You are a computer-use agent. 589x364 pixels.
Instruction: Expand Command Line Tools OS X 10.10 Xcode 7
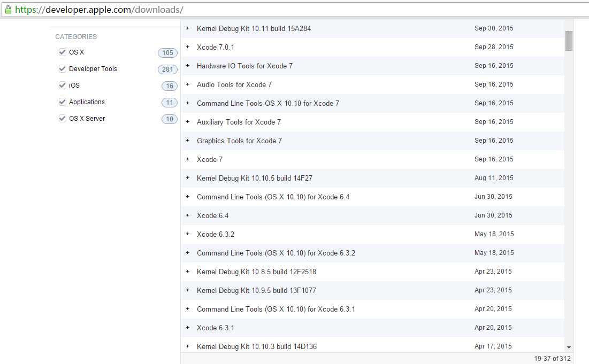[187, 103]
